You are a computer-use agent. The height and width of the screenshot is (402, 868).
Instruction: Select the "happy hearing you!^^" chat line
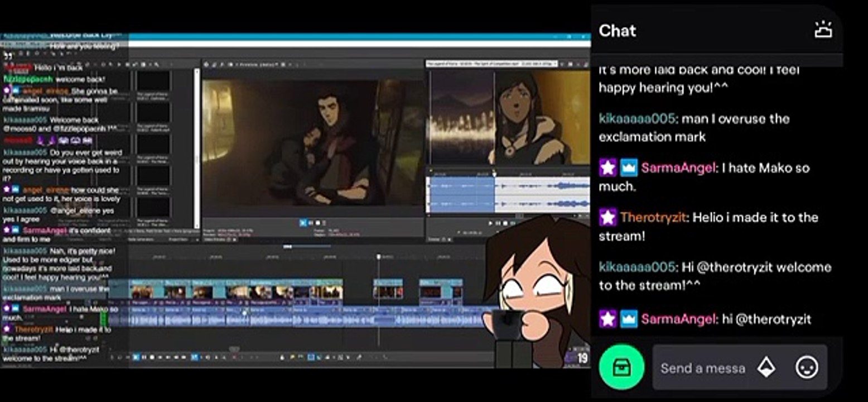(x=664, y=88)
